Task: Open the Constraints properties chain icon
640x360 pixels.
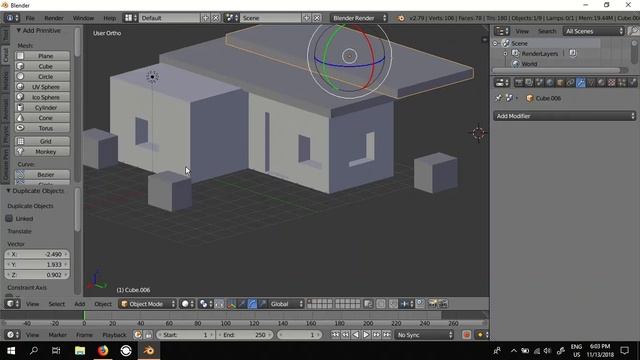Action: tap(570, 83)
